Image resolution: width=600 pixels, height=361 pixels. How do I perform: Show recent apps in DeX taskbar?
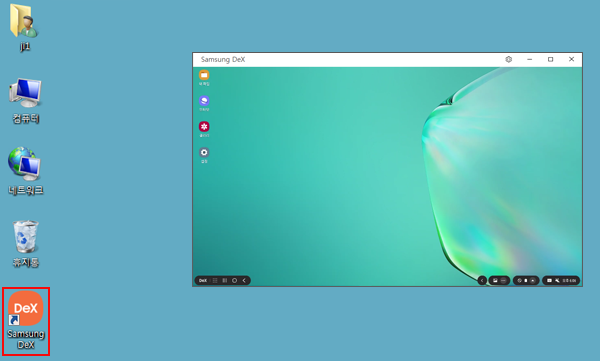(x=225, y=281)
